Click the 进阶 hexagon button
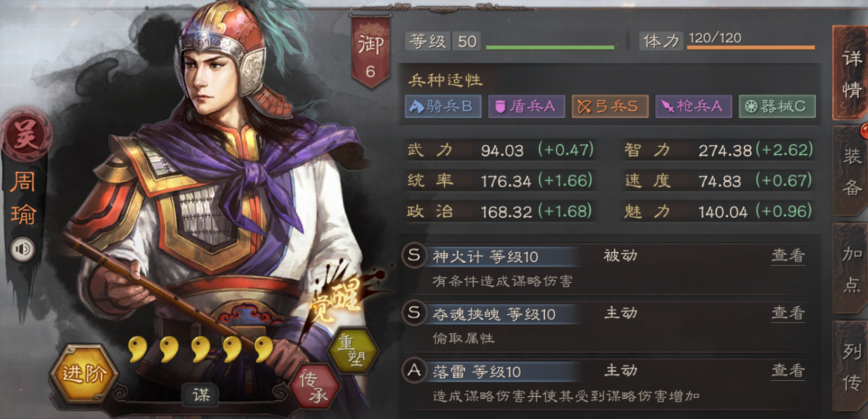Image resolution: width=868 pixels, height=419 pixels. pos(84,374)
